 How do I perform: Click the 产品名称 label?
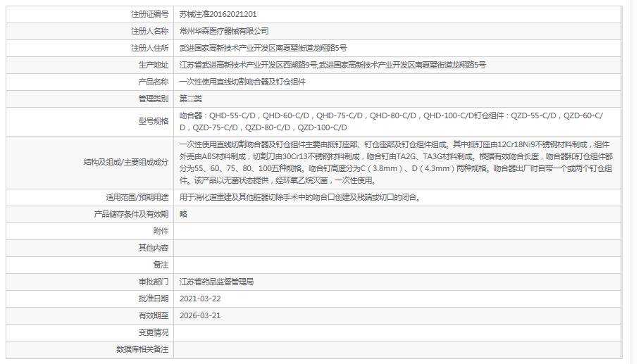(x=154, y=82)
